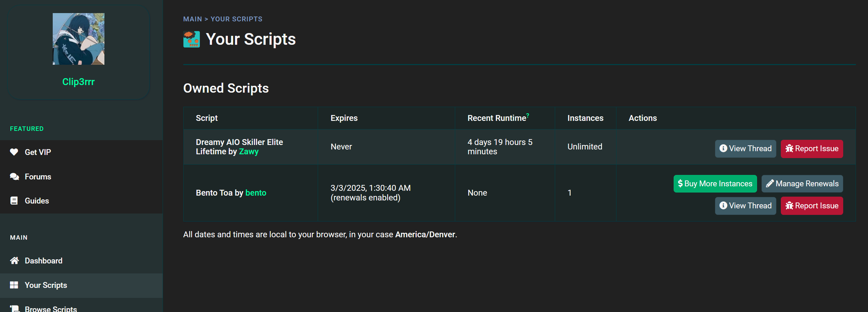This screenshot has height=312, width=868.
Task: Buy More Instances for Bento Toa
Action: tap(715, 184)
